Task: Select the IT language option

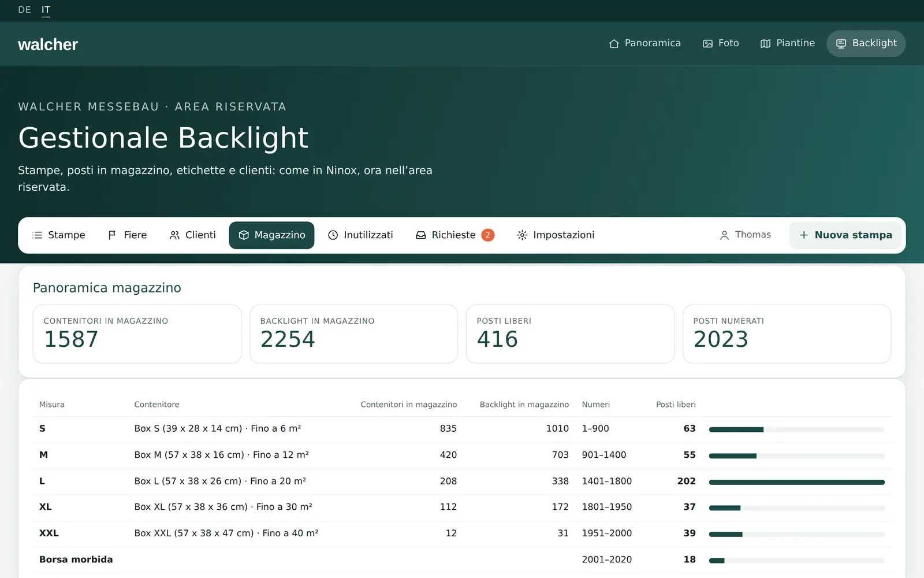Action: pyautogui.click(x=46, y=10)
